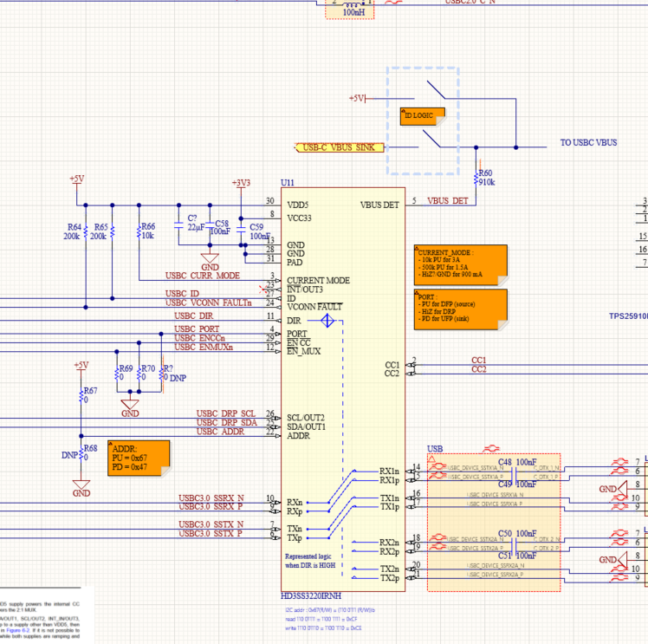The image size is (648, 644).
Task: Click the USBC_ID net label
Action: point(182,294)
